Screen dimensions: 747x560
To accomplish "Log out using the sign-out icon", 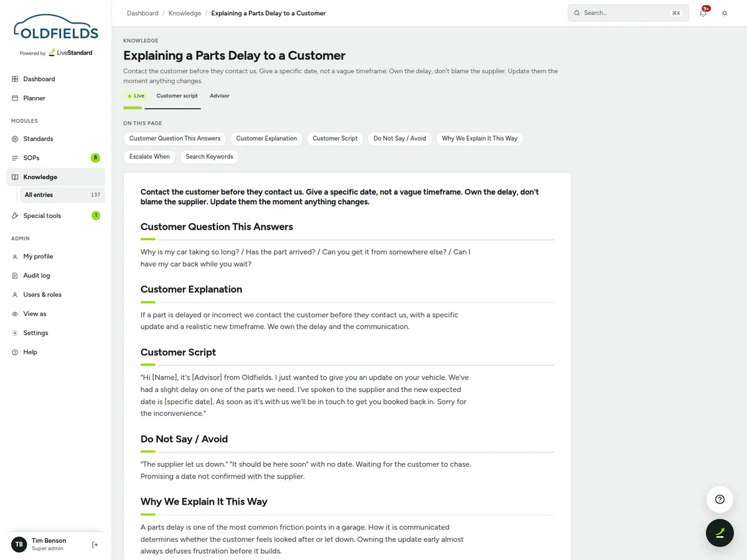I will 95,544.
